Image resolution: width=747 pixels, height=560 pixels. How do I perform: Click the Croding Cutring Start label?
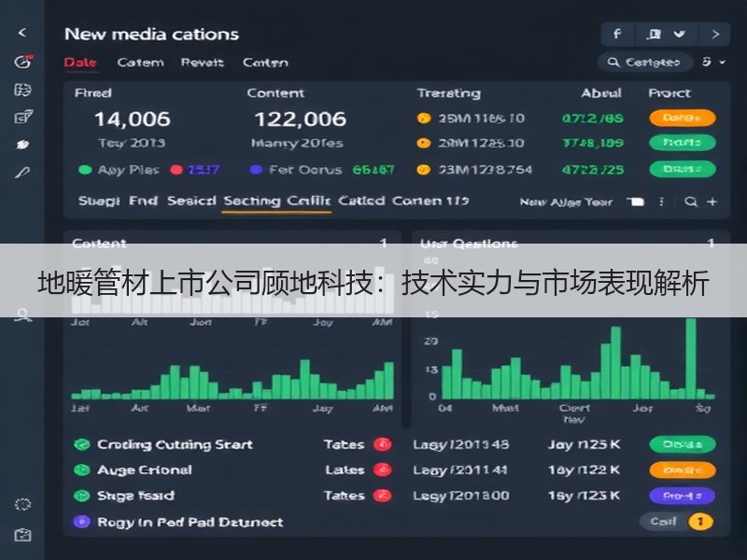175,445
